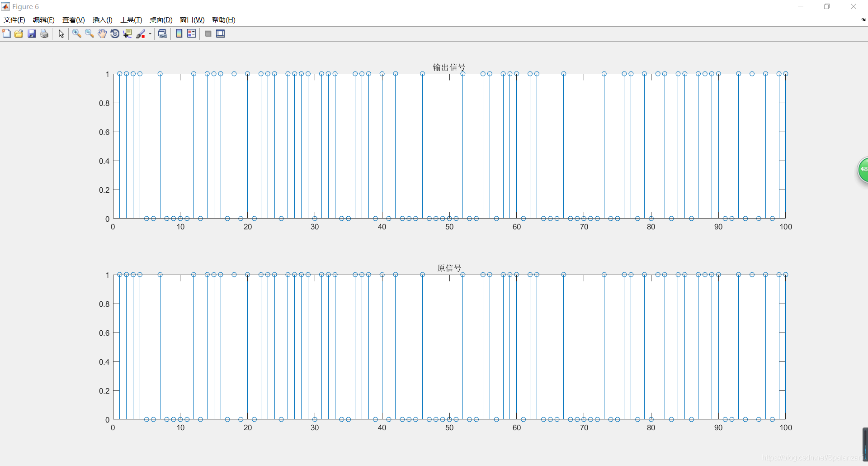
Task: Open the 窗口(W) menu
Action: pos(192,20)
